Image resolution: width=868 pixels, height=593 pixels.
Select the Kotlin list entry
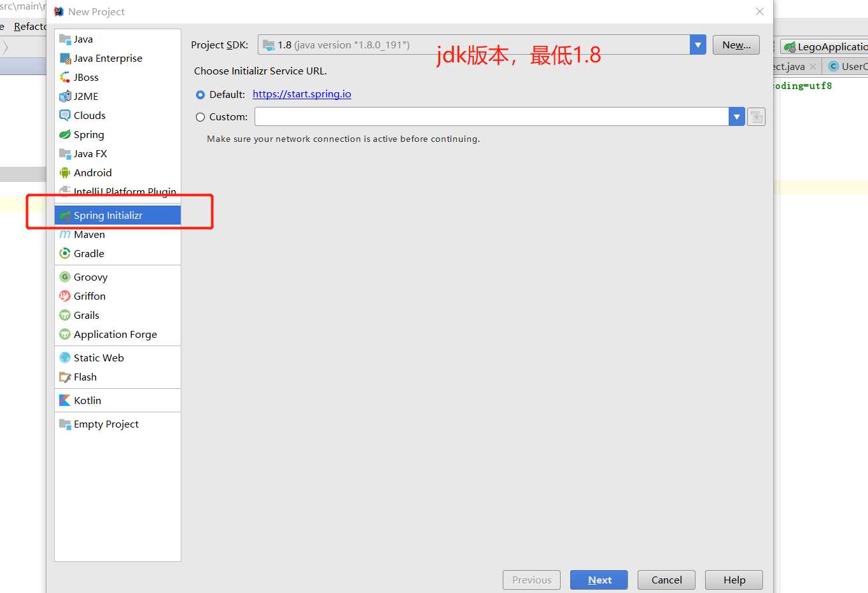(x=118, y=401)
